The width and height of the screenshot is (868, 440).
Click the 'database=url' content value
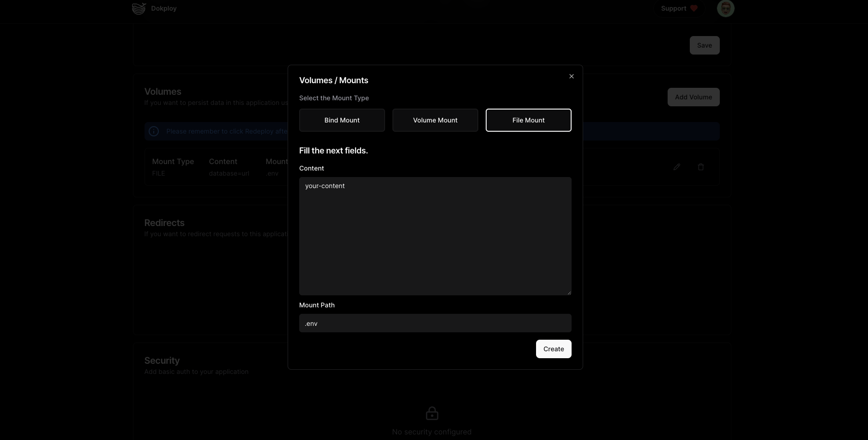pyautogui.click(x=229, y=173)
